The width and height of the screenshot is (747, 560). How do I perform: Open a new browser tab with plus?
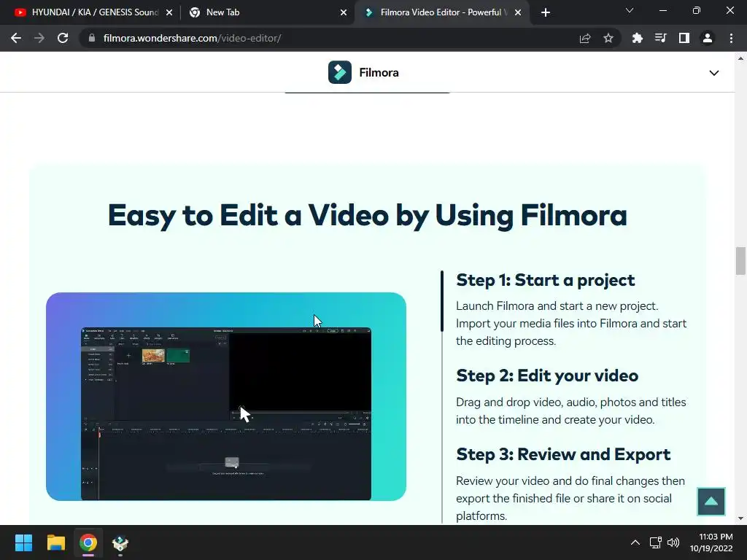coord(546,12)
